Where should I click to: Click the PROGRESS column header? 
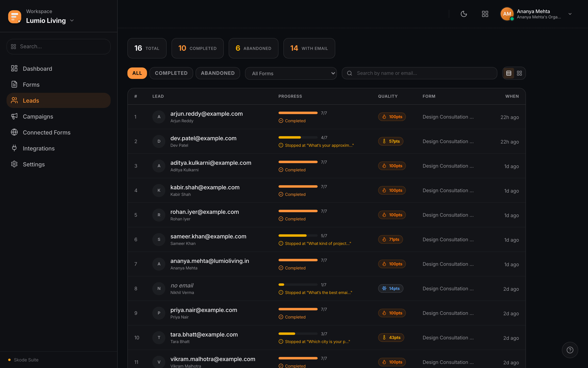[x=290, y=96]
